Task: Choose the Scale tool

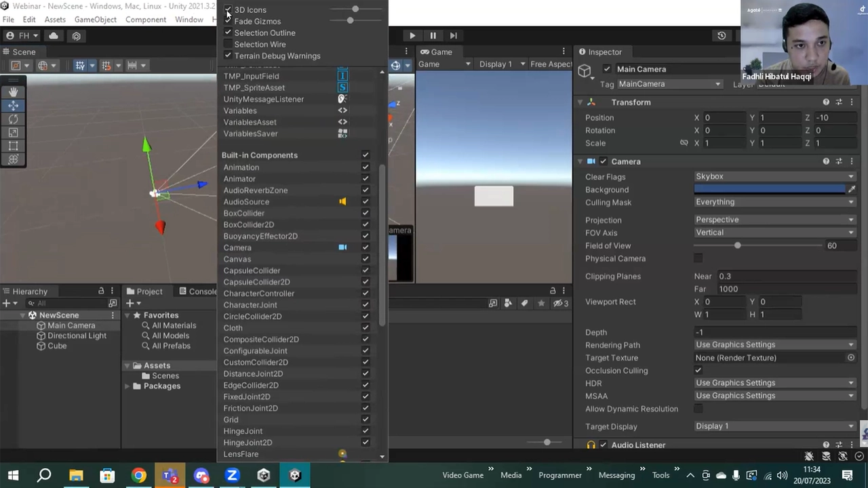Action: tap(13, 132)
